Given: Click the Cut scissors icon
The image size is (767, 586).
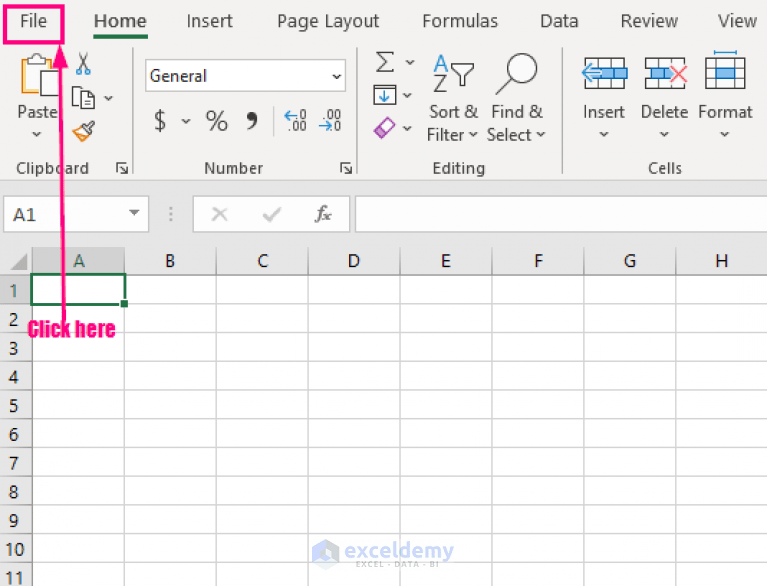Looking at the screenshot, I should click(83, 64).
